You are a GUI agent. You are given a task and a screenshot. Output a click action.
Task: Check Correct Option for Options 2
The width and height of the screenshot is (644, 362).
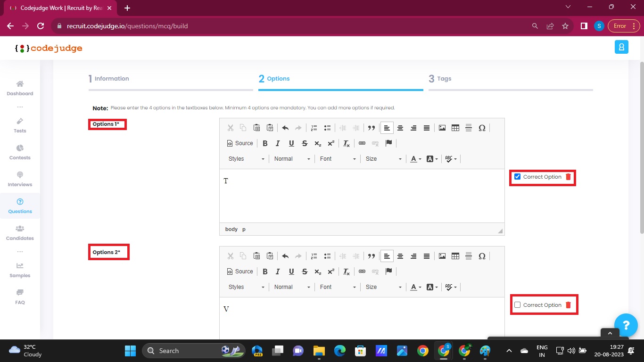tap(517, 305)
